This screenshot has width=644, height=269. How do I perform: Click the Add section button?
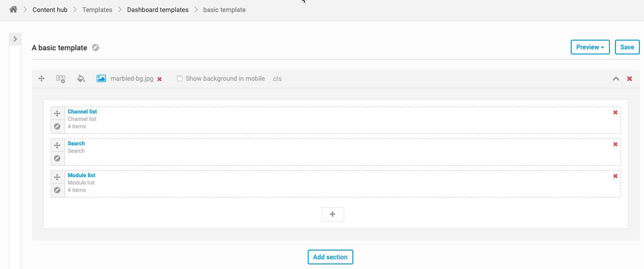point(330,257)
